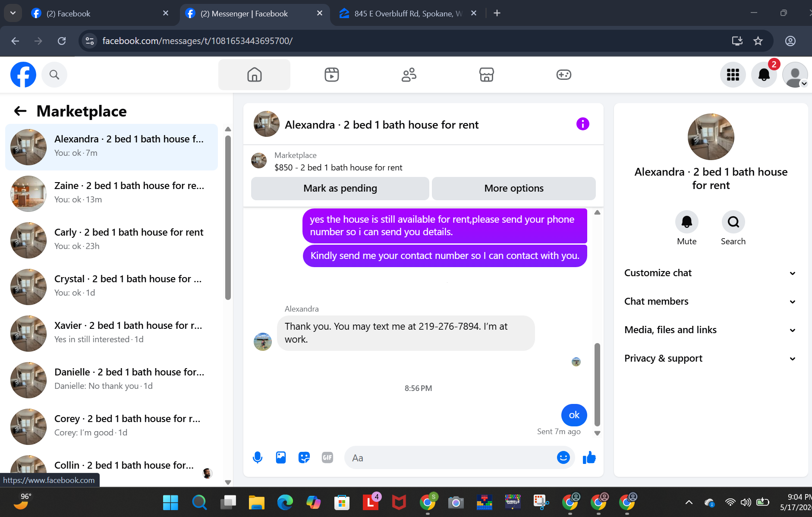View site information icon in address bar
Viewport: 812px width, 517px height.
[x=90, y=41]
